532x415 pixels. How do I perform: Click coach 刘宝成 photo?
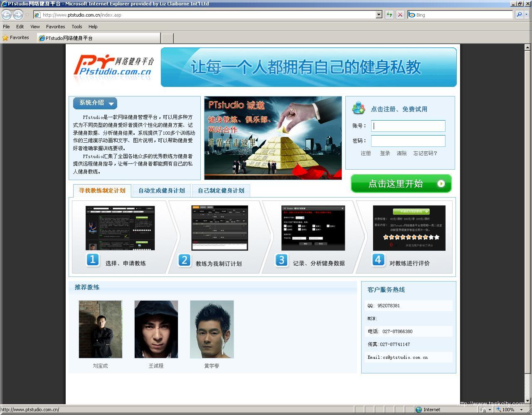click(x=101, y=329)
